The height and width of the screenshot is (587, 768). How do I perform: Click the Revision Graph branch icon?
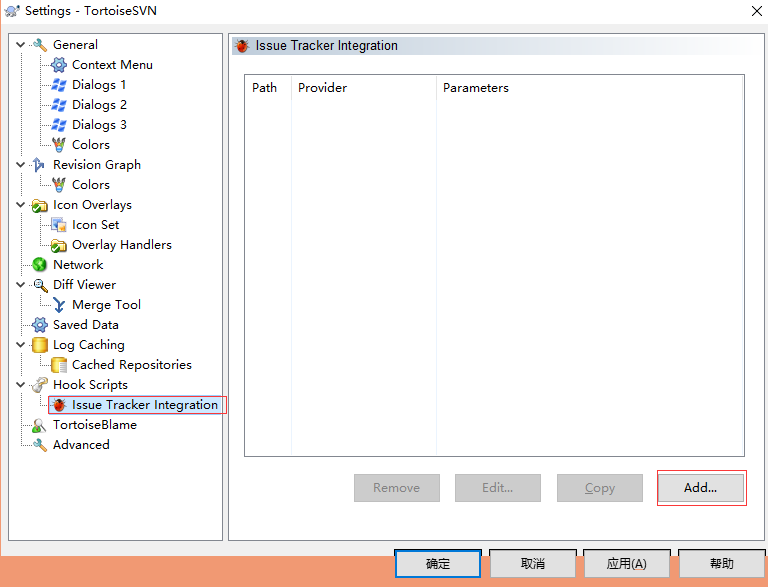click(39, 165)
